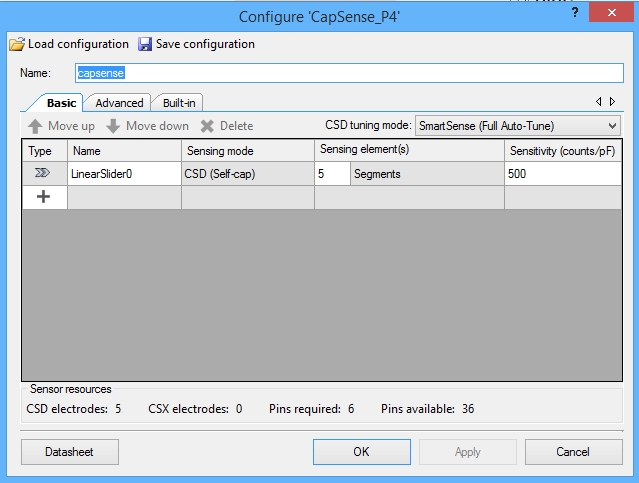
Task: Open the Datasheet
Action: click(x=70, y=452)
